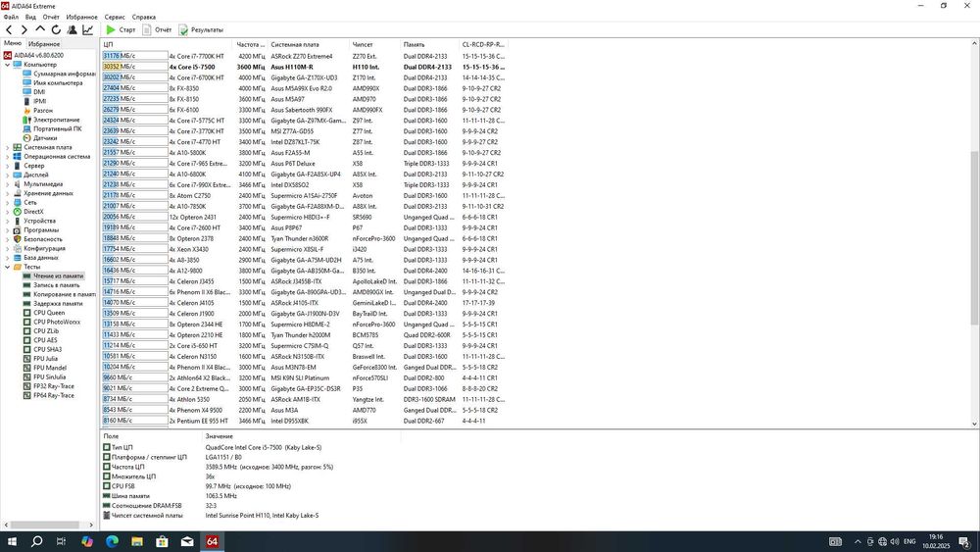980x552 pixels.
Task: Open the Сервис menu
Action: point(115,17)
